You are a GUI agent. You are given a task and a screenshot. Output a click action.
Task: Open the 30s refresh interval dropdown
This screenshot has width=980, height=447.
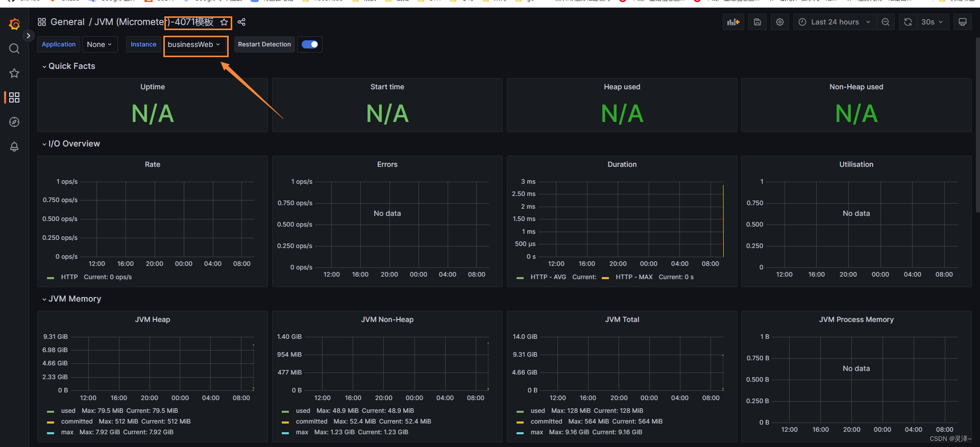click(x=932, y=22)
